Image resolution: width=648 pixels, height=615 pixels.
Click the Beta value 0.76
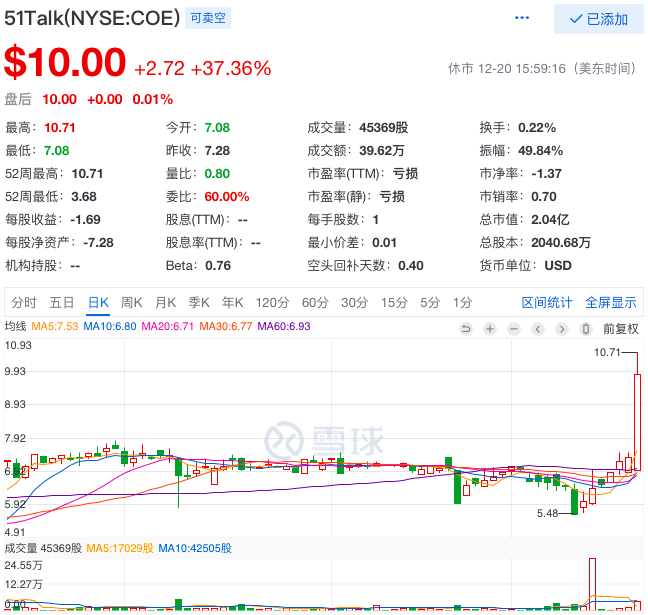(218, 266)
